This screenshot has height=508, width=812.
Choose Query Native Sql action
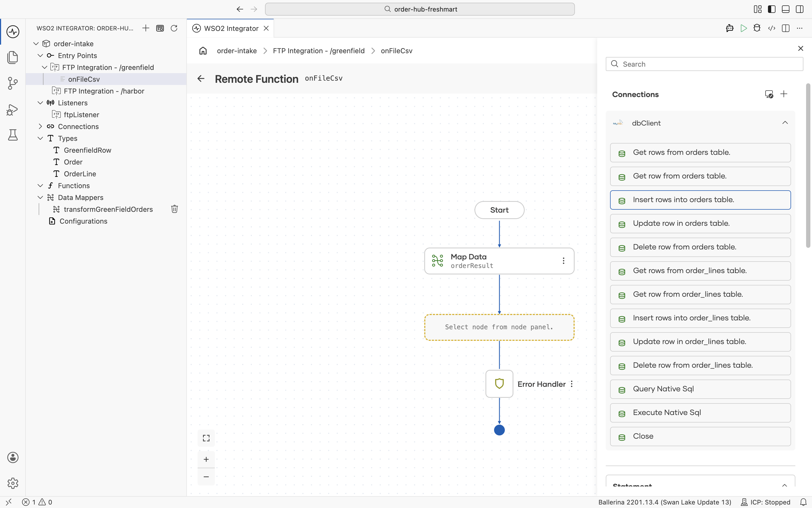point(700,389)
